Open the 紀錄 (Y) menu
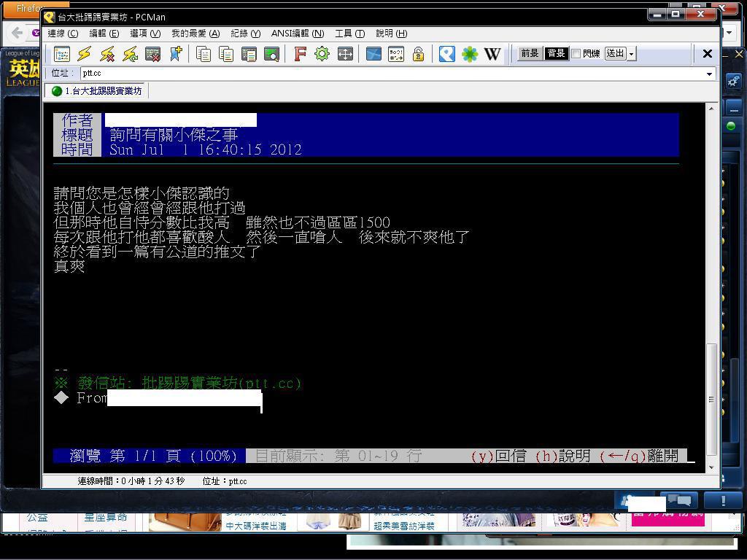Screen dimensions: 747x560 246,34
